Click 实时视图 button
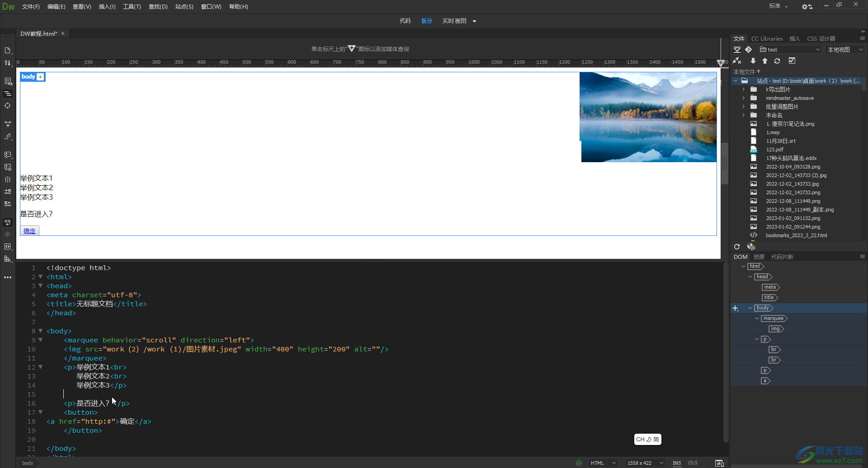The height and width of the screenshot is (468, 868). pos(454,21)
